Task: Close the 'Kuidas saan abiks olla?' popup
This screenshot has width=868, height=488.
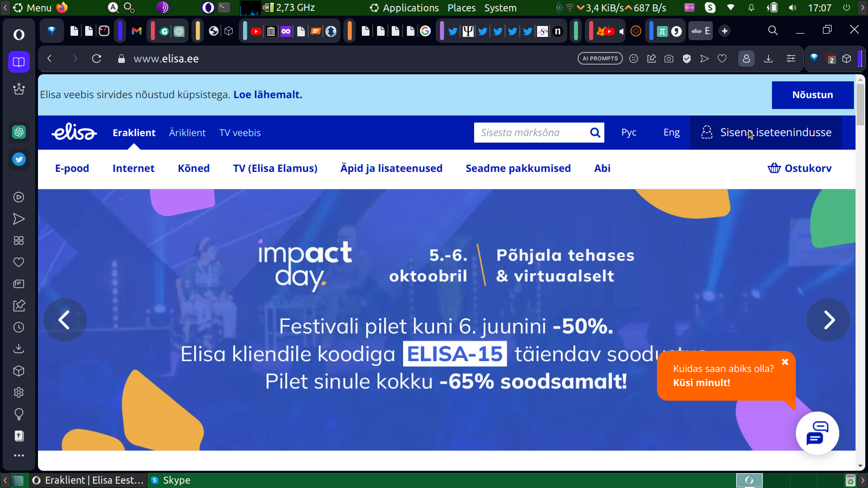Action: (785, 362)
